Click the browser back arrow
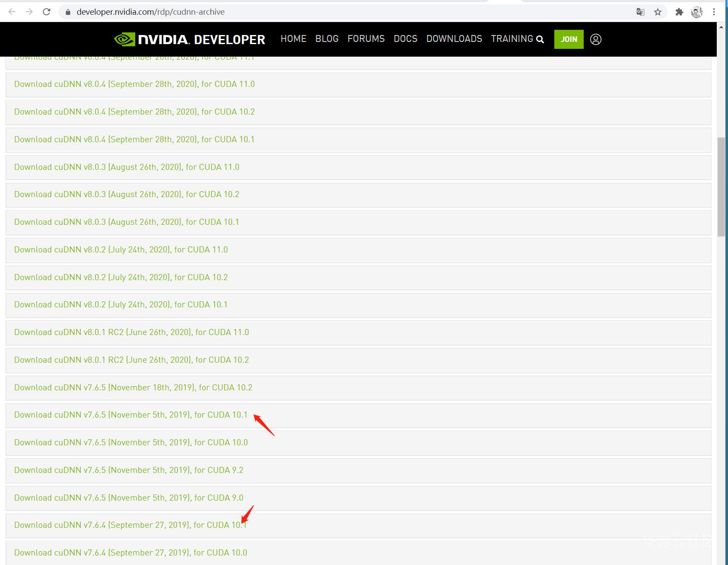The height and width of the screenshot is (565, 728). (12, 12)
